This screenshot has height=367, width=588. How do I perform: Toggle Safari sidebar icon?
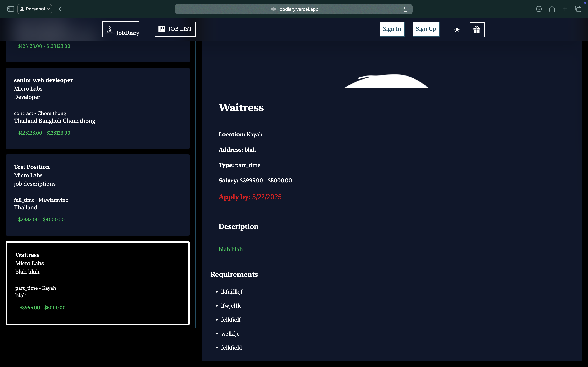pos(11,9)
